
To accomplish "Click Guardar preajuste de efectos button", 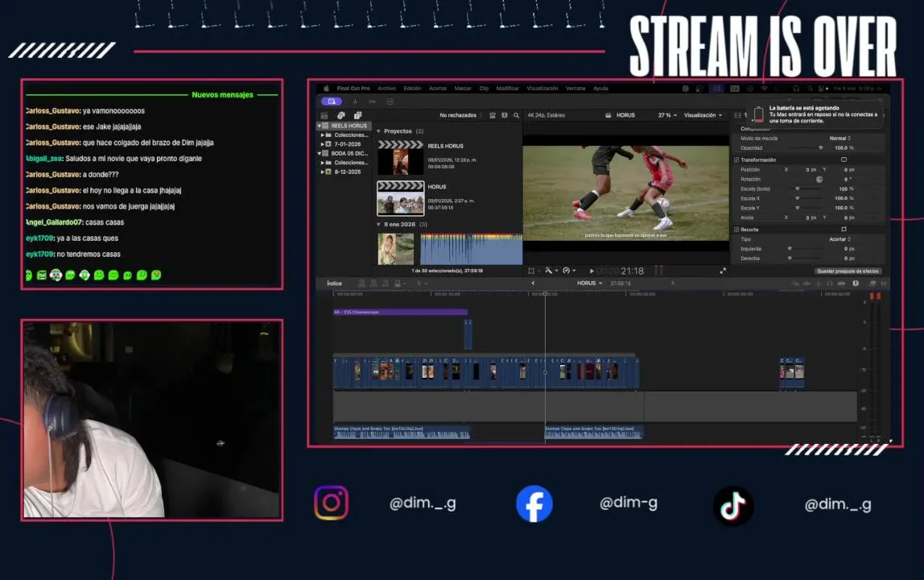I will (848, 271).
